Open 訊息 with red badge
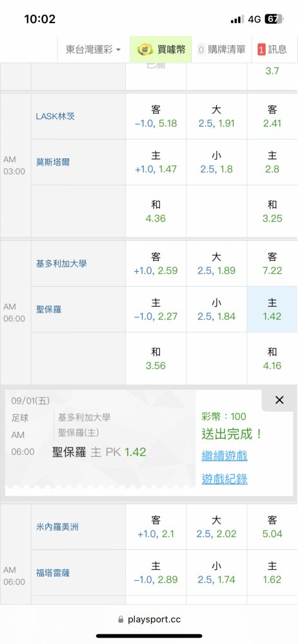298x644 pixels. (x=272, y=50)
